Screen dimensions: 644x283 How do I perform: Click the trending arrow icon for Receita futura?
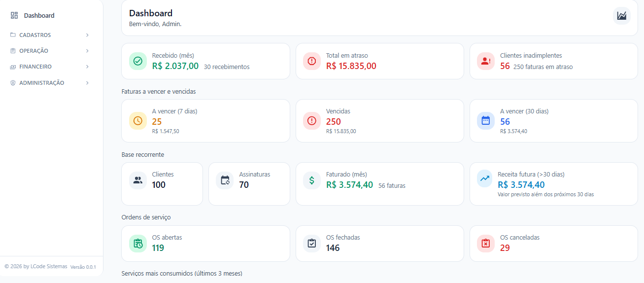pos(485,178)
